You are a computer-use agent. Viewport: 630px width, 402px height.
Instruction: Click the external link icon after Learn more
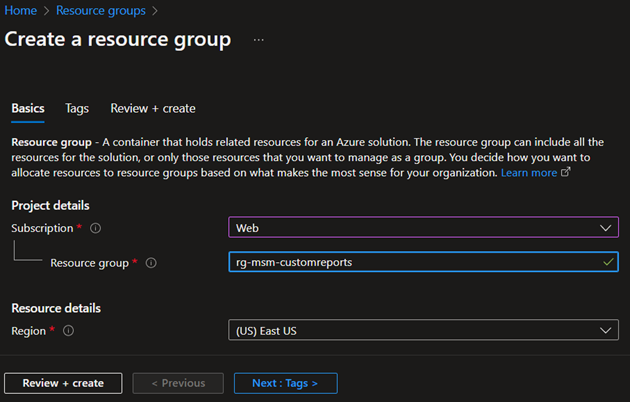pos(566,173)
